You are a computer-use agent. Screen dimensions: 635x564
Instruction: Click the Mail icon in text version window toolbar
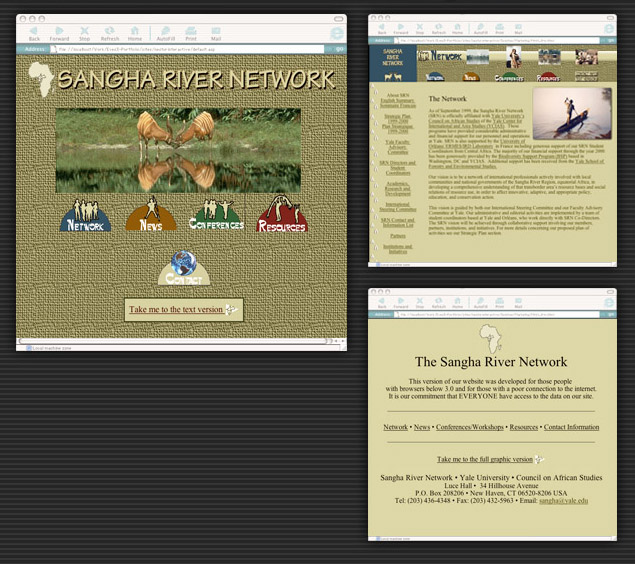point(518,302)
